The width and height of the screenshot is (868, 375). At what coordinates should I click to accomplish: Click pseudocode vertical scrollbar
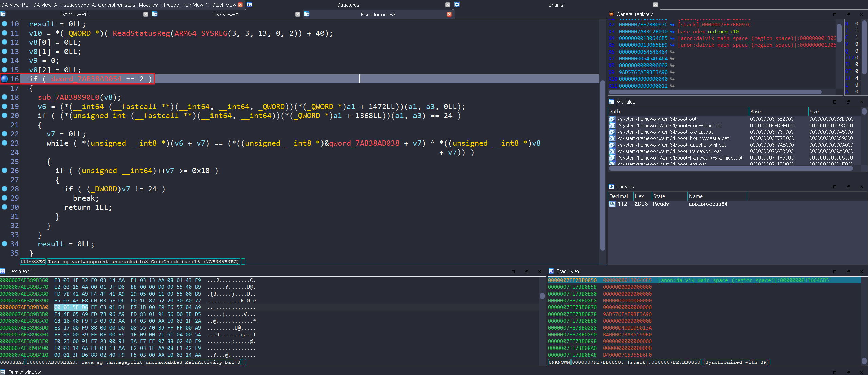(x=603, y=165)
